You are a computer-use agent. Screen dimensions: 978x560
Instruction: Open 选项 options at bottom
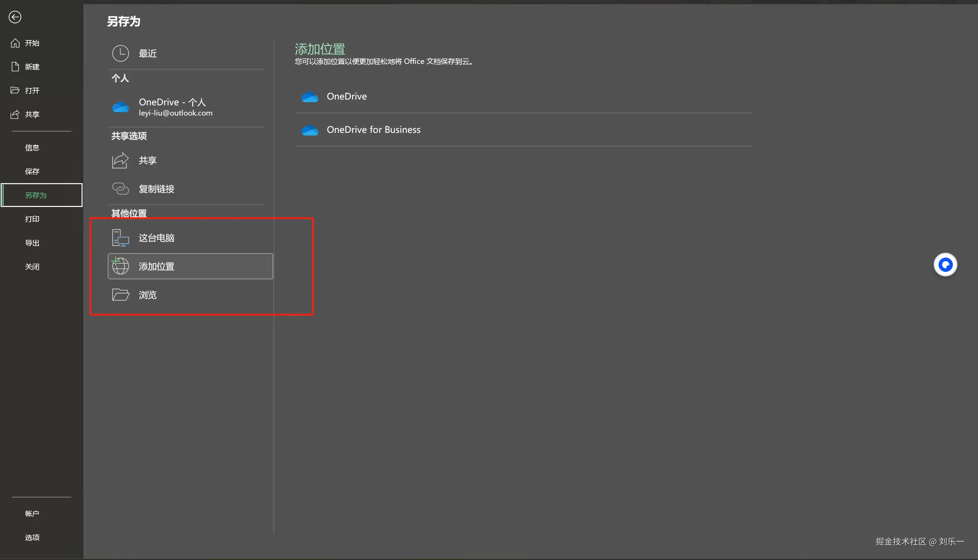(32, 537)
